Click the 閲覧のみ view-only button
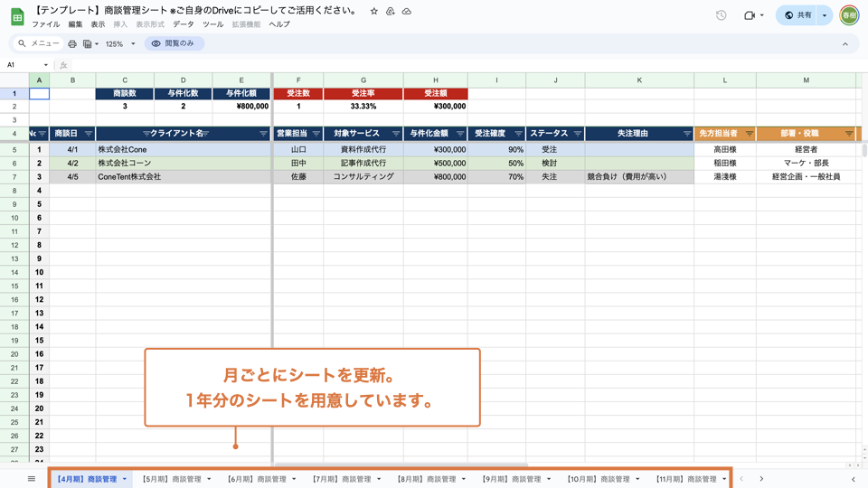 pos(174,43)
